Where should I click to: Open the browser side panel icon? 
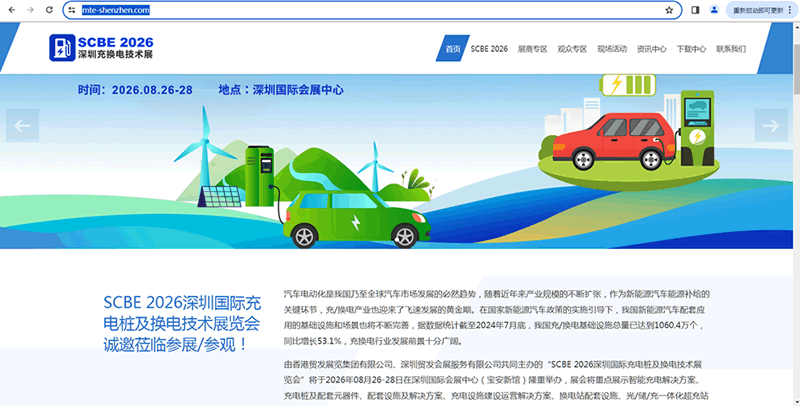[x=695, y=10]
